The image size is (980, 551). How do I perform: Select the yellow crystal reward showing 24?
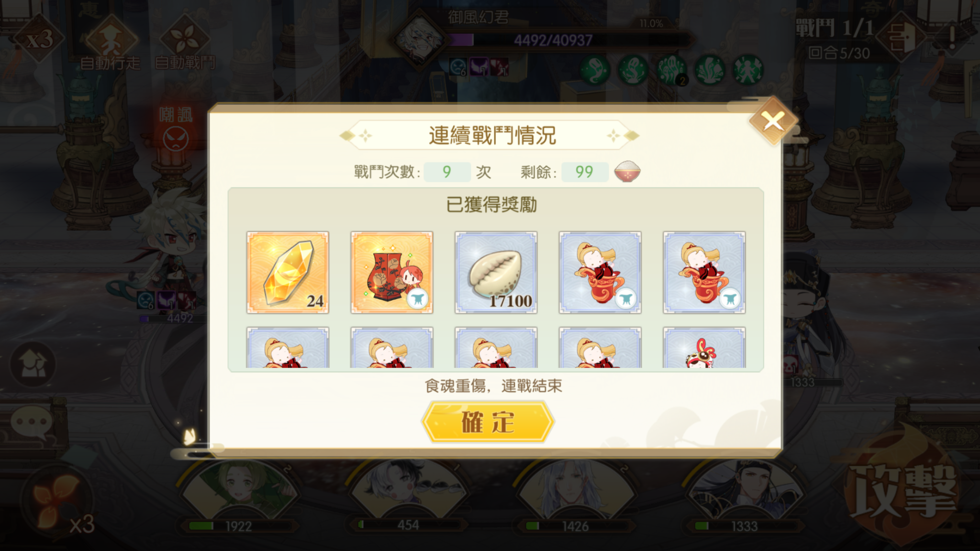288,272
